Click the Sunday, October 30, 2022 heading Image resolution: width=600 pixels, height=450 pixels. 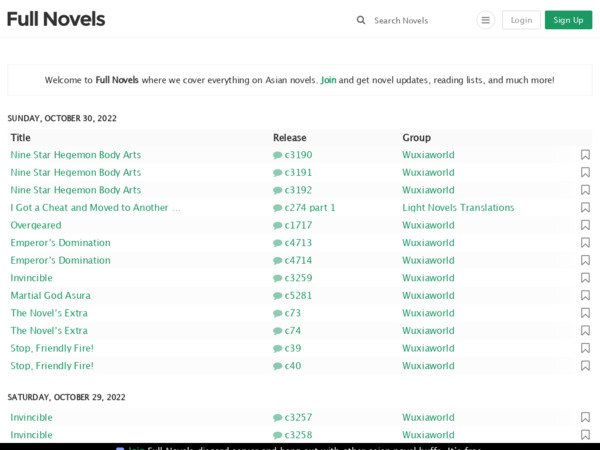coord(62,118)
